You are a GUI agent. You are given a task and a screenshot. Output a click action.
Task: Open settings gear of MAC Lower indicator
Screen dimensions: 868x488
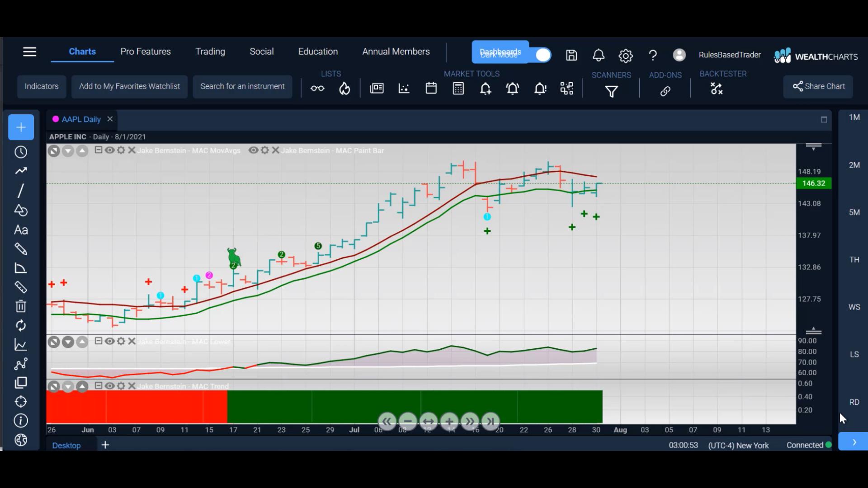[121, 341]
